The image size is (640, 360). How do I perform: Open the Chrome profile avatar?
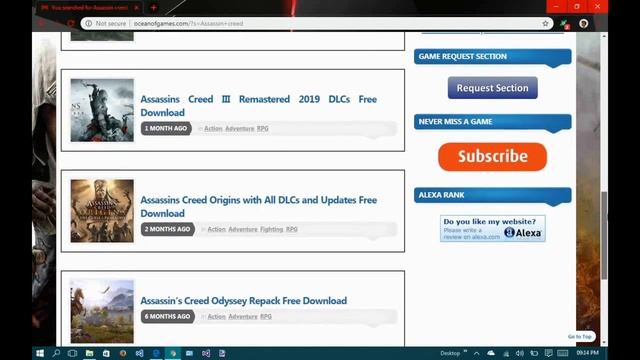tap(584, 24)
